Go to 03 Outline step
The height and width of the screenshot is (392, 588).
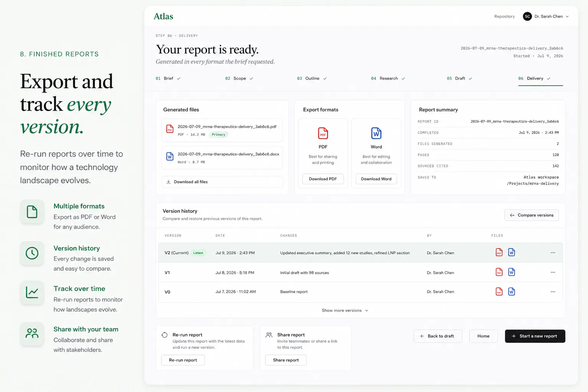click(312, 78)
